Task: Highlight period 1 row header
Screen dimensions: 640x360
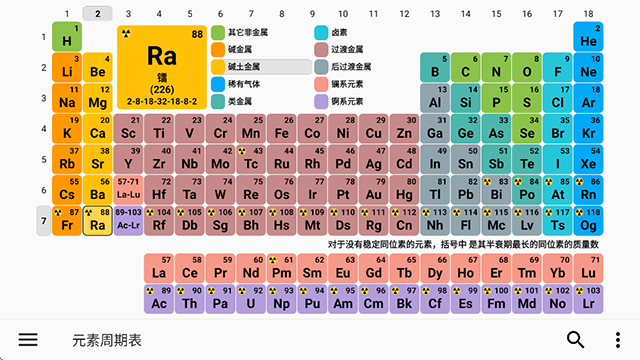Action: tap(44, 37)
